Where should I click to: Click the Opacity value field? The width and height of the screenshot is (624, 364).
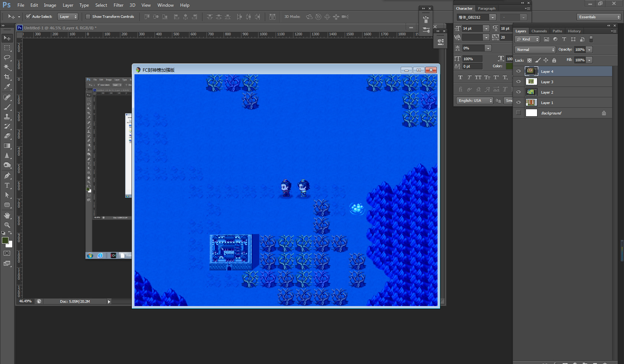click(580, 50)
